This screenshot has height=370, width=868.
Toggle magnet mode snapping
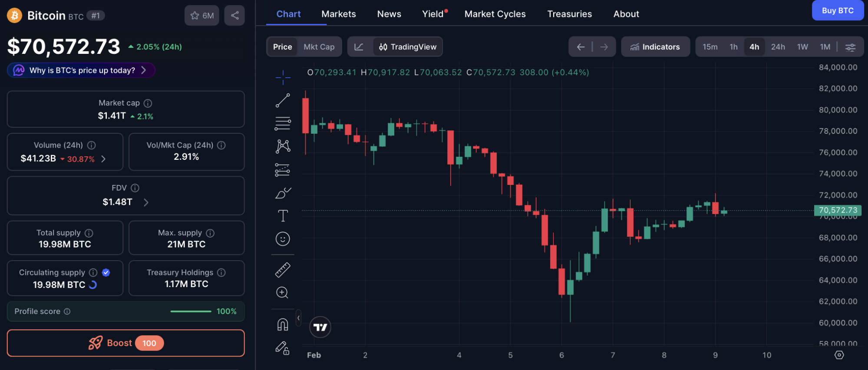(x=283, y=324)
